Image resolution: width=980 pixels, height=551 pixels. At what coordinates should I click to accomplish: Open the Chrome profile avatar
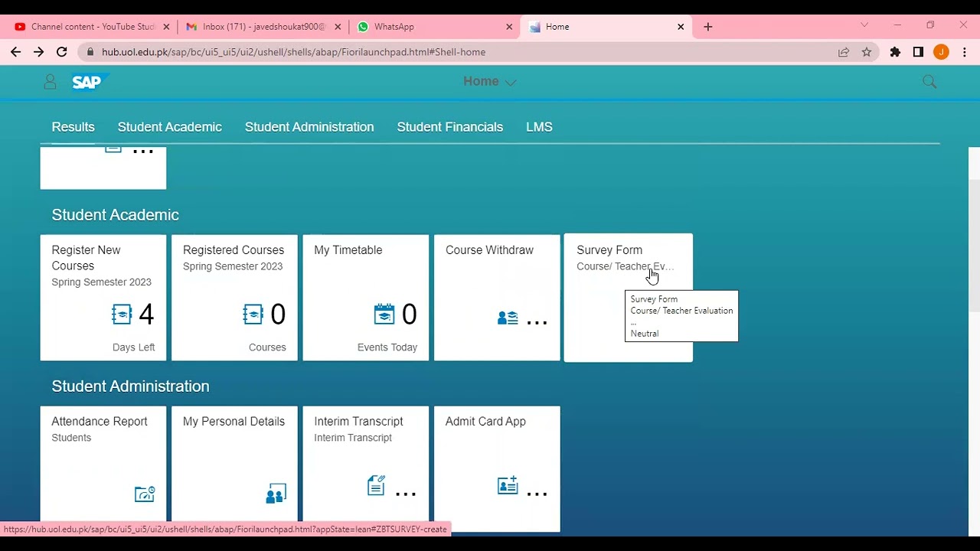(941, 52)
